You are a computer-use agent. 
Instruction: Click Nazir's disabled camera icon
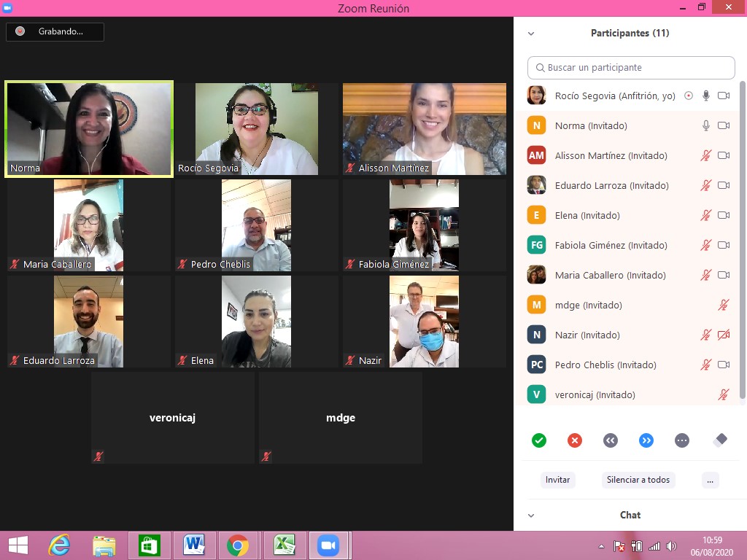(x=724, y=335)
